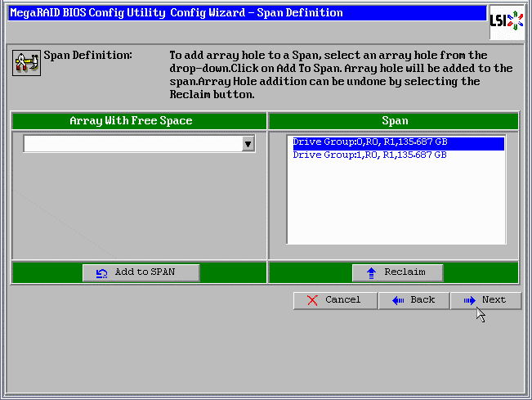Click the Array With Free Space header

[139, 121]
